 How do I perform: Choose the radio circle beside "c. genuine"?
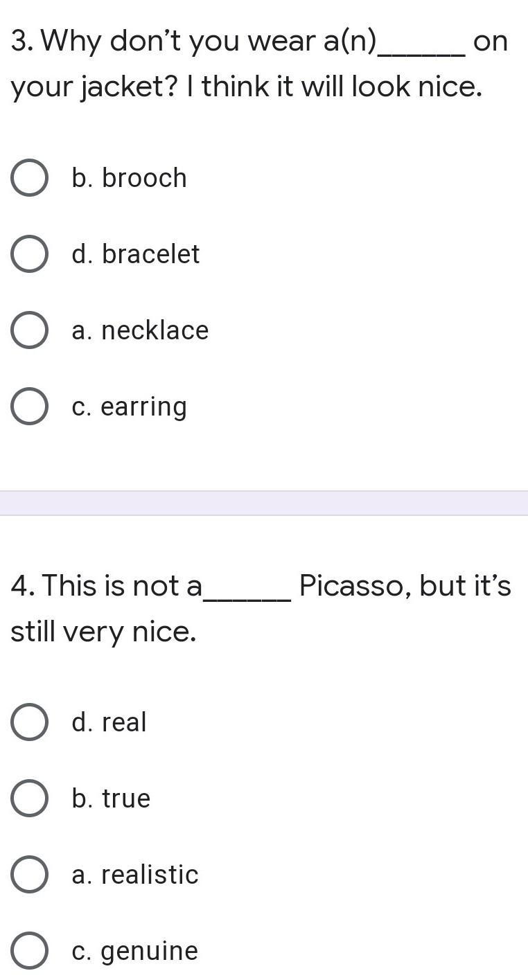click(x=30, y=951)
